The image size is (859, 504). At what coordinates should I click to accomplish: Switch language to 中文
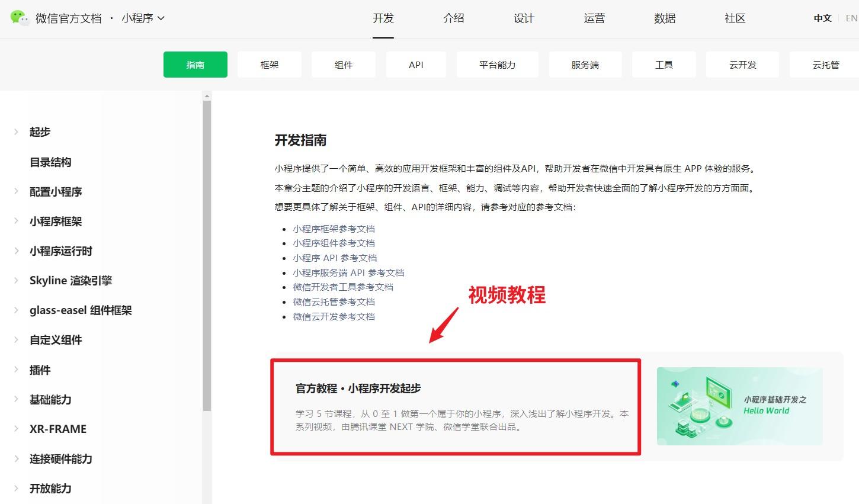(x=823, y=18)
